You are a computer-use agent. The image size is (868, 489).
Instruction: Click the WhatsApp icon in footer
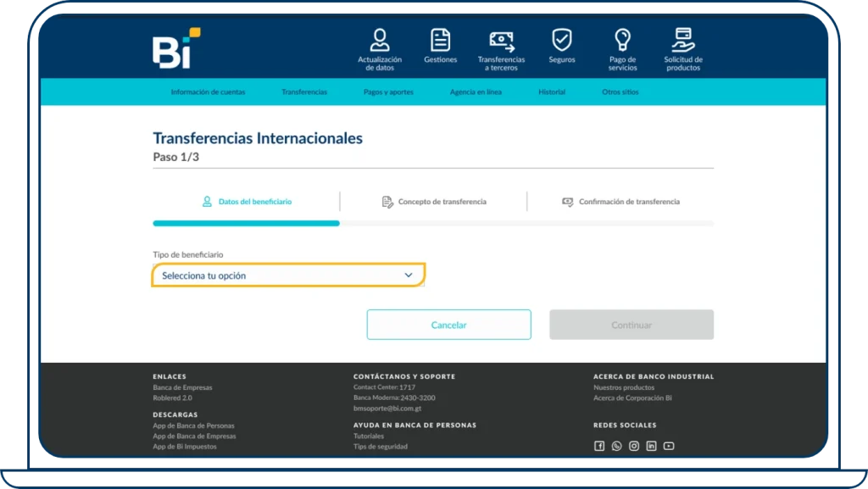pyautogui.click(x=616, y=445)
